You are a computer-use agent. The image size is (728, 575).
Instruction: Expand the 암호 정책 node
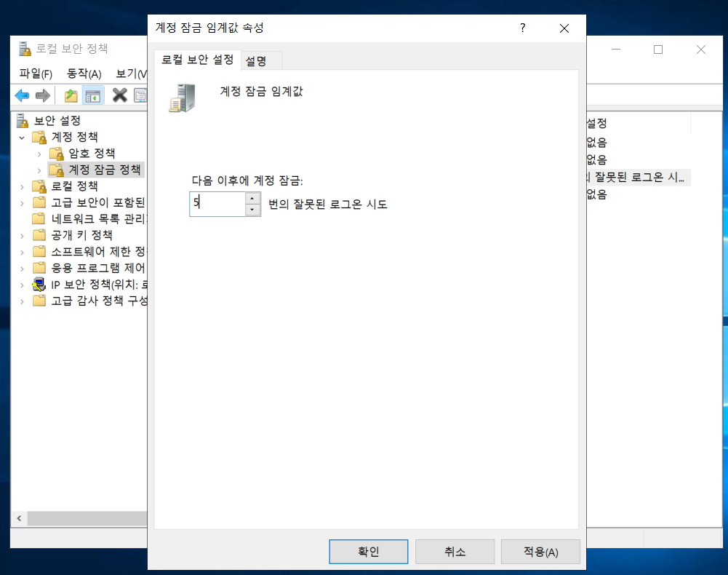point(39,154)
